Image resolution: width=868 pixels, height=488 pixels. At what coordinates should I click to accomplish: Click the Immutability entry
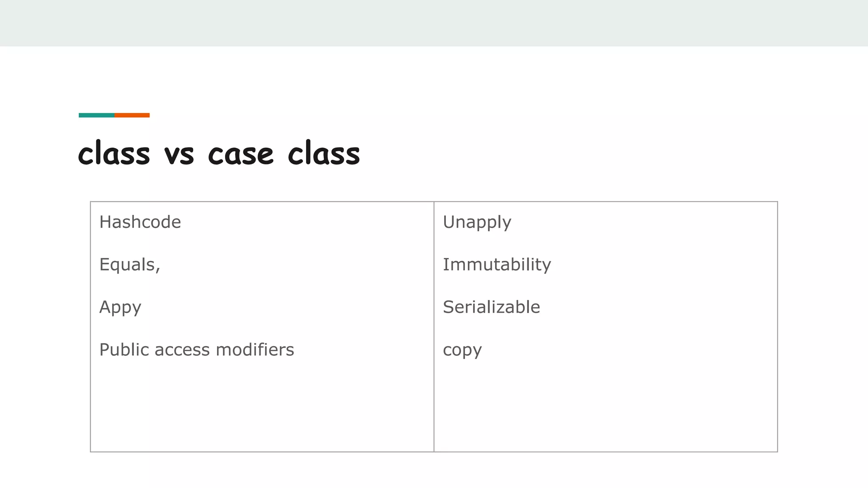tap(497, 265)
